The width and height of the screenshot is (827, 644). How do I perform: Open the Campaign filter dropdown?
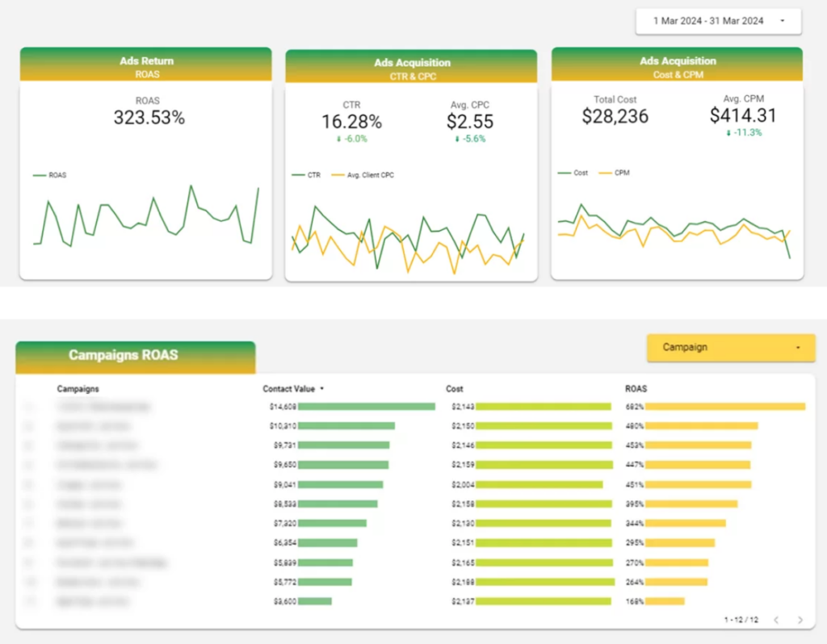729,347
